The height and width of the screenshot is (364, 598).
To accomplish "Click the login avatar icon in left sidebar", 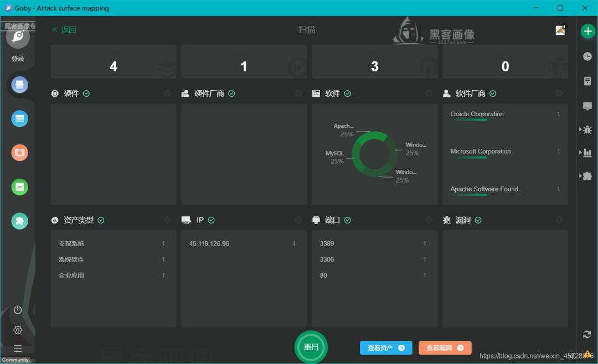I will (18, 38).
